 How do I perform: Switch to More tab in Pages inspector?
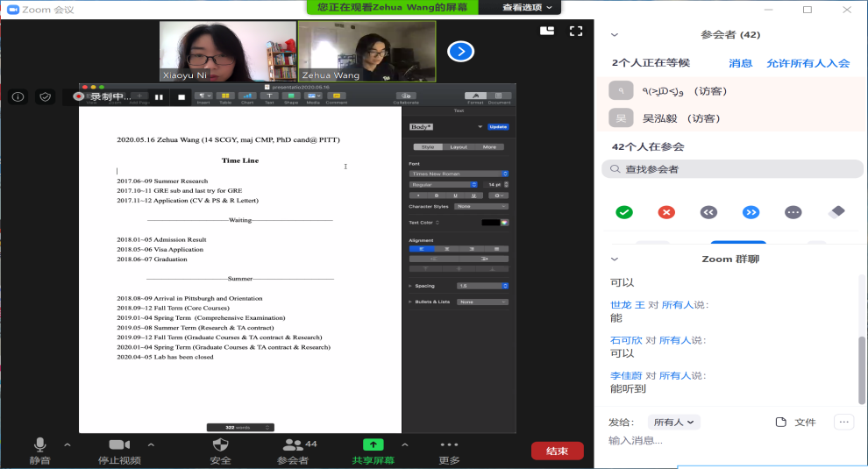pyautogui.click(x=489, y=146)
